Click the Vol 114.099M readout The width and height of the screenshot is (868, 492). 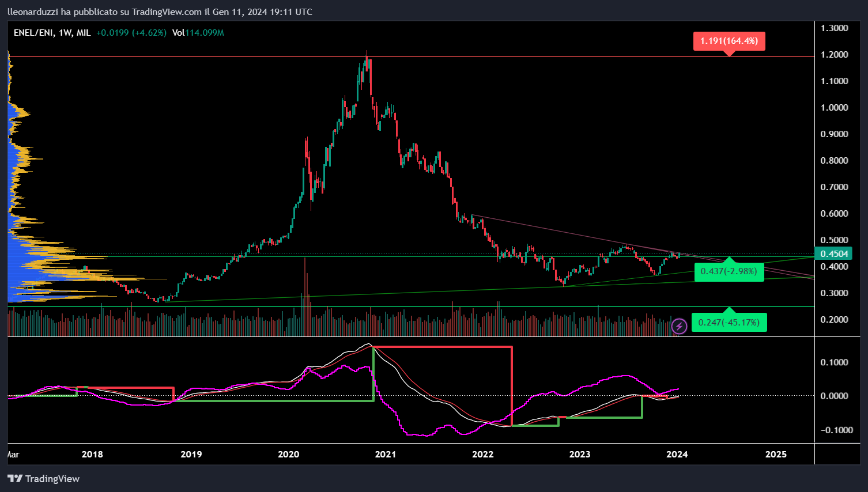tap(198, 33)
